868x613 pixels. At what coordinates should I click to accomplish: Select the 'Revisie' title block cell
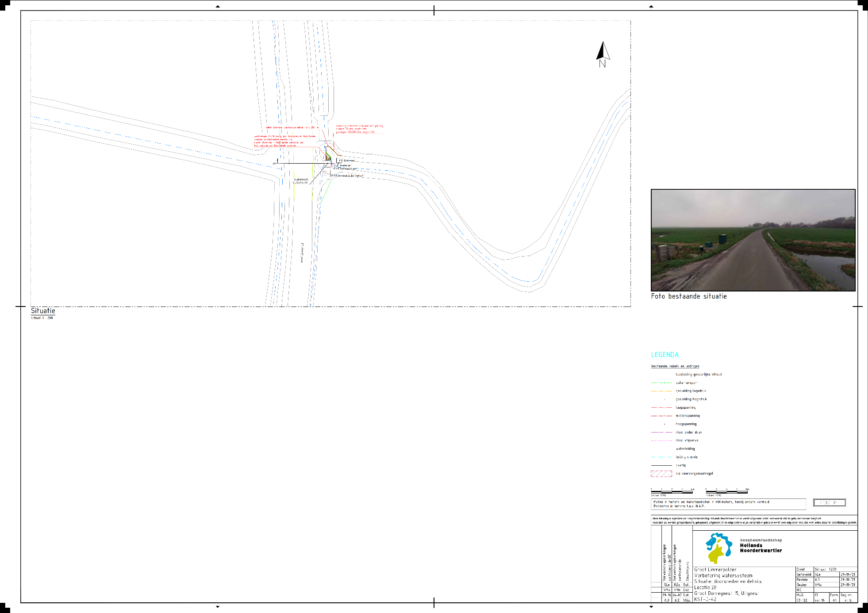[804, 579]
